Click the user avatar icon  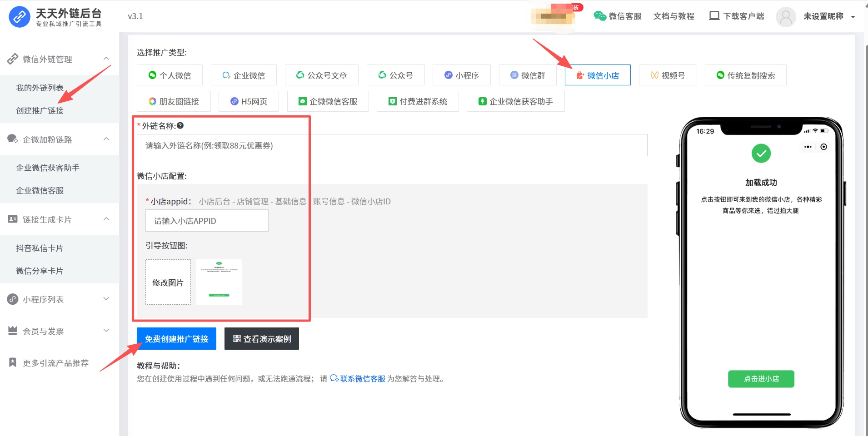(785, 17)
